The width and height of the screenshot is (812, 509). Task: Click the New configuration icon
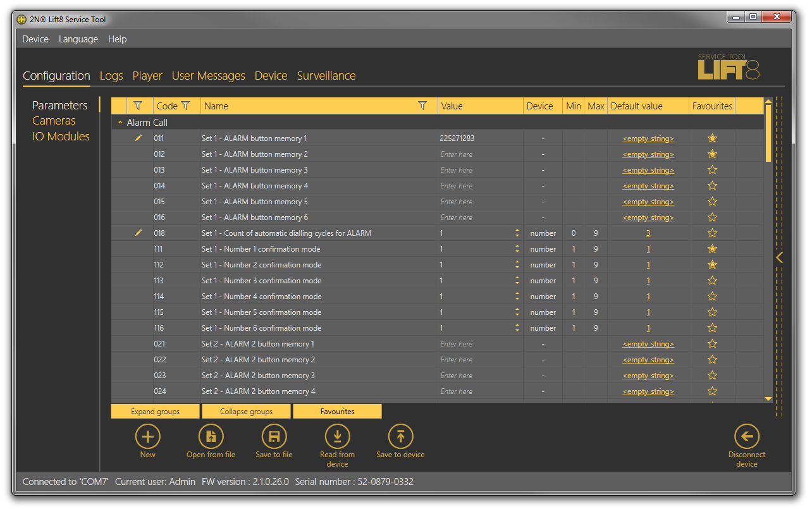147,436
